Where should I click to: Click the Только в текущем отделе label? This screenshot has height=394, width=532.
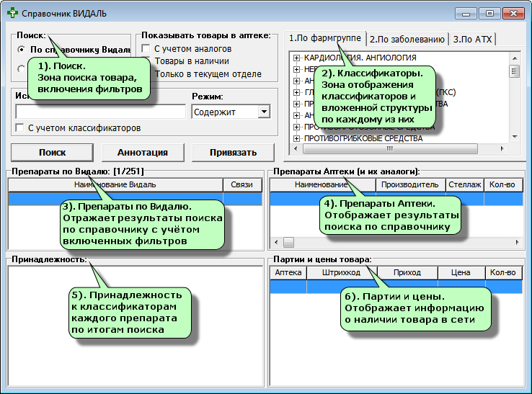(x=208, y=74)
